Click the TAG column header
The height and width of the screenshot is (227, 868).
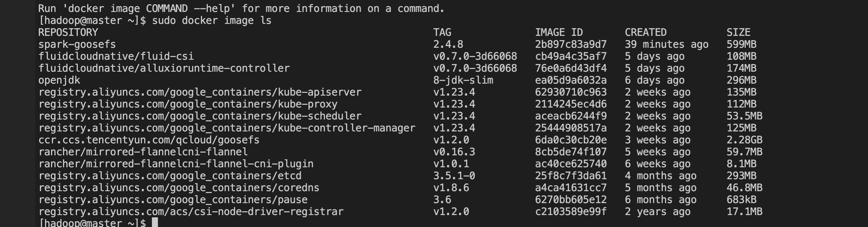click(x=442, y=32)
